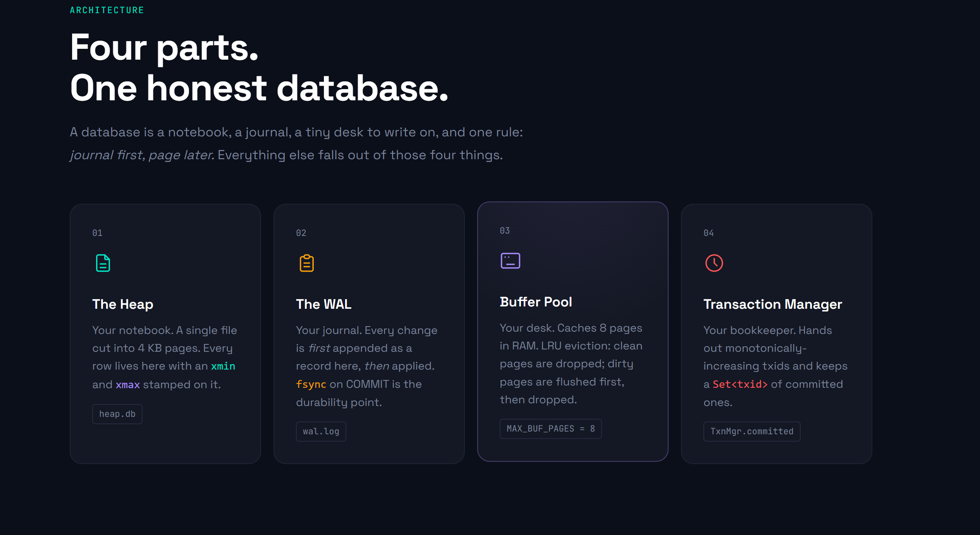980x535 pixels.
Task: Click the orange clipboard icon in The WAL card
Action: [x=307, y=263]
